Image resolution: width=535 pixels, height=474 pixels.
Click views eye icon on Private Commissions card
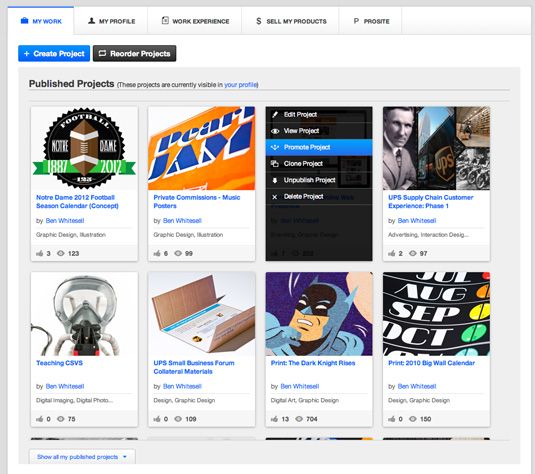click(178, 253)
